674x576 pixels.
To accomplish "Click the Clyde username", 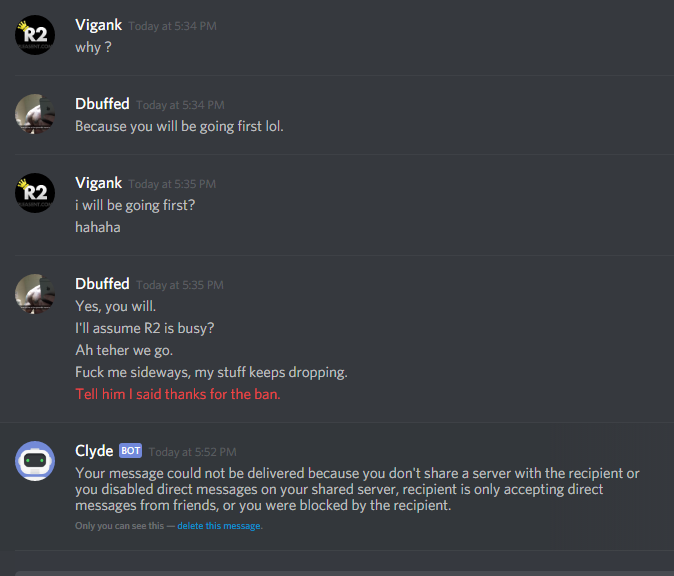I will [94, 451].
